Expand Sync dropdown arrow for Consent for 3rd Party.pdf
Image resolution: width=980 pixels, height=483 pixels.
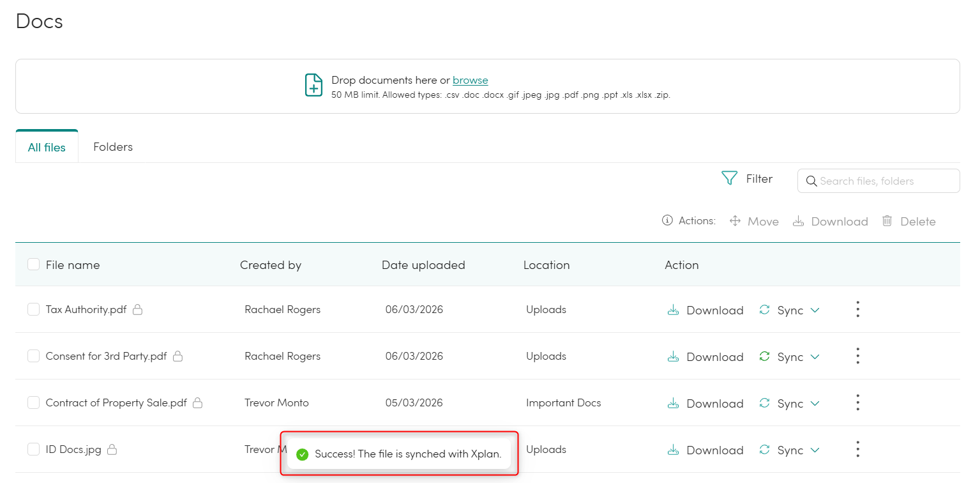click(815, 357)
